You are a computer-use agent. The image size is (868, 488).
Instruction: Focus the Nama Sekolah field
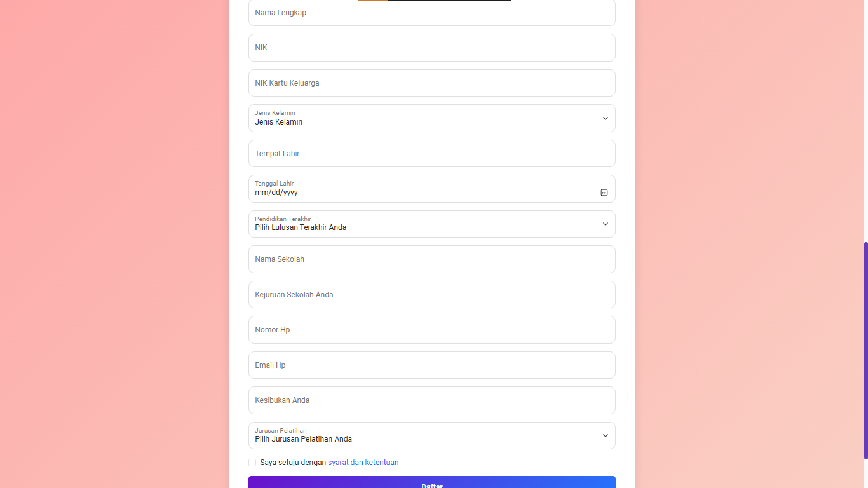point(431,259)
